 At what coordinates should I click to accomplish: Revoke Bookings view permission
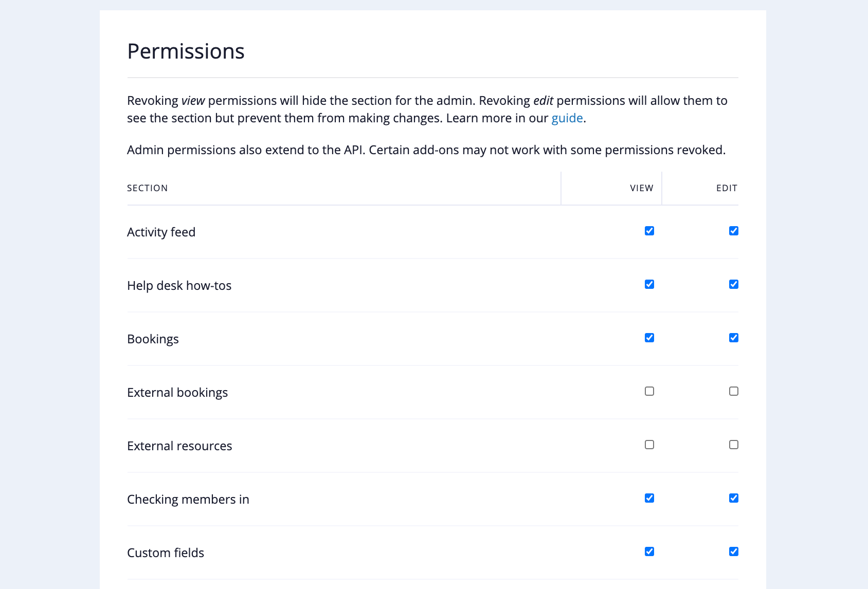point(649,338)
